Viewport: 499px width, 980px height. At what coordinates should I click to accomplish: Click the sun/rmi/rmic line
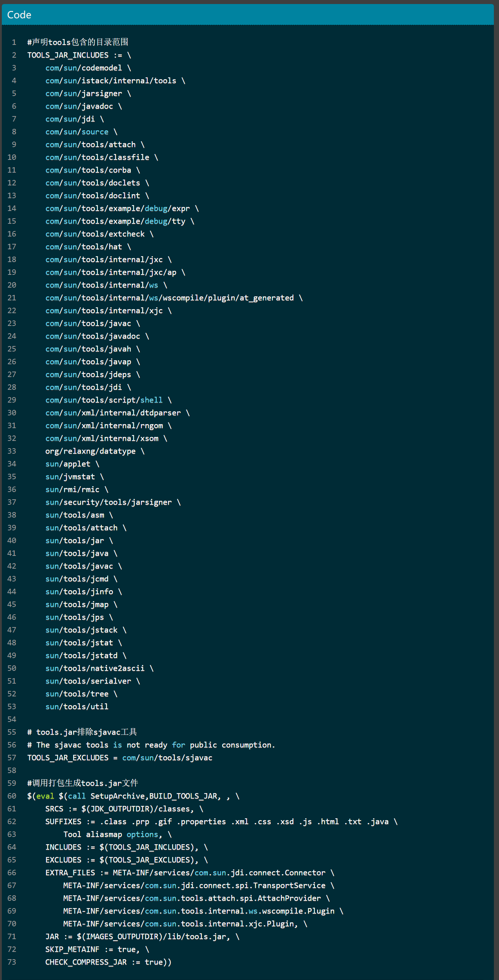point(77,489)
